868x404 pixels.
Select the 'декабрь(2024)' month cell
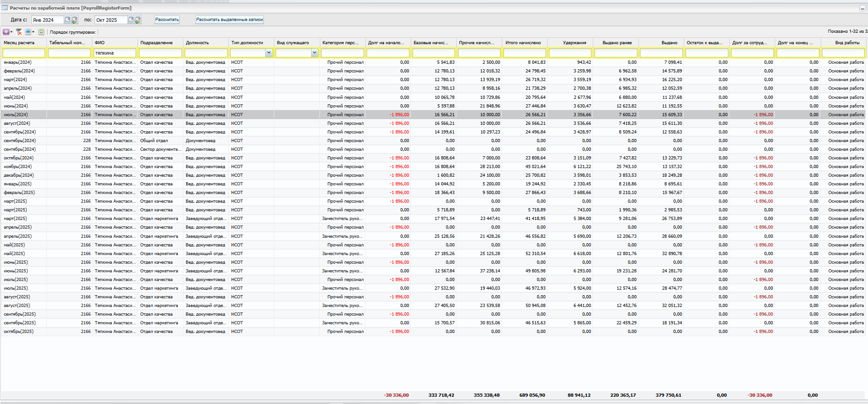click(24, 175)
